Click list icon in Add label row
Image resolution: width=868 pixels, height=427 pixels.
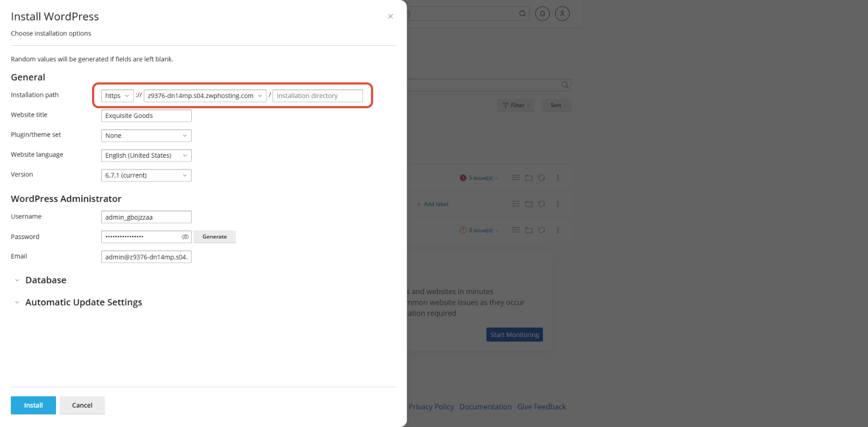516,204
